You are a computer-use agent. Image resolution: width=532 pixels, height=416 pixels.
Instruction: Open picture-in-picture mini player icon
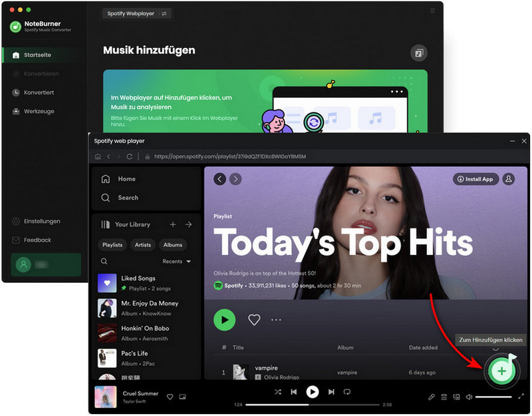(x=182, y=397)
